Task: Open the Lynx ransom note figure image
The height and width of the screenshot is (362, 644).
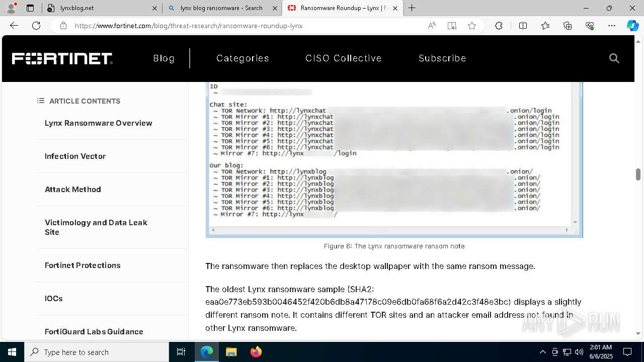Action: click(x=394, y=159)
